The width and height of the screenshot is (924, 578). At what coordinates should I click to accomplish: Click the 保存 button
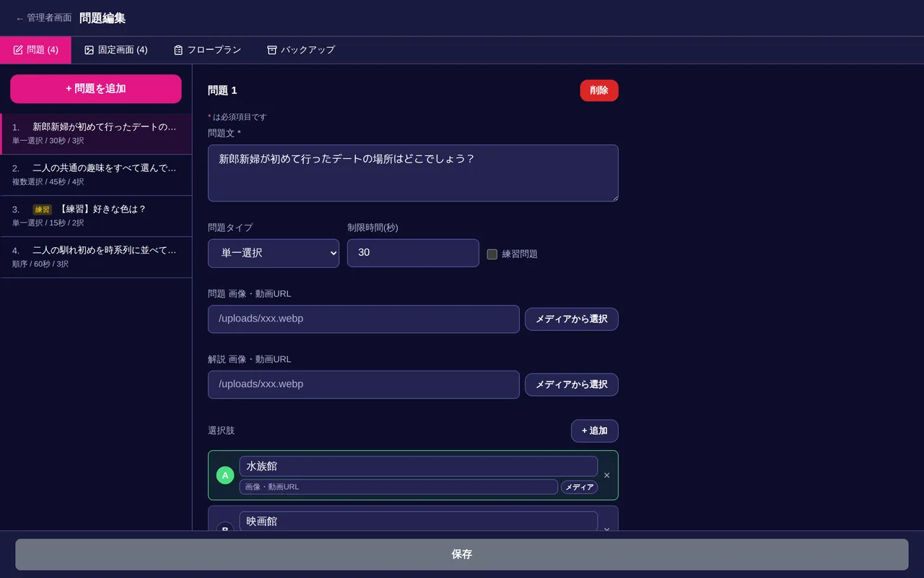[462, 554]
